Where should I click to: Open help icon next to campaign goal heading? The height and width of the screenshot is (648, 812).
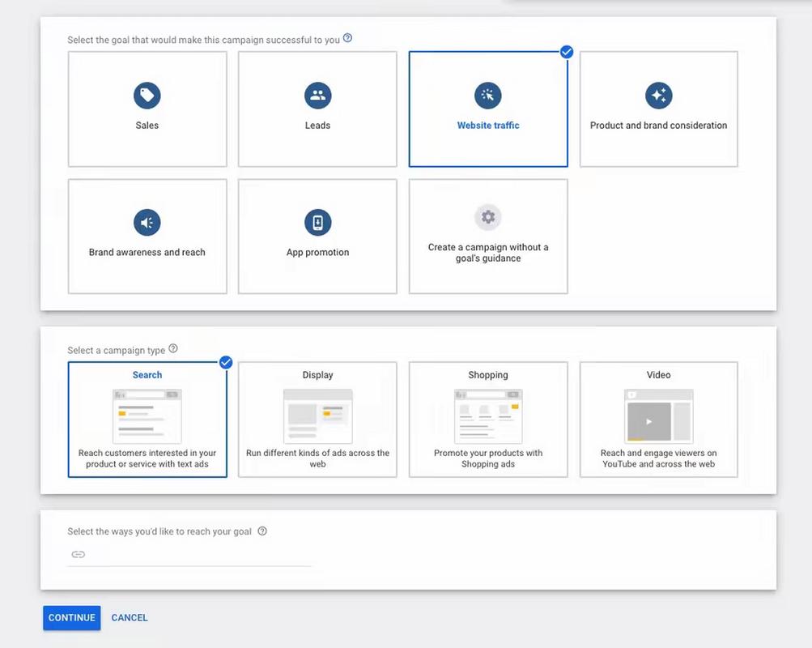pyautogui.click(x=347, y=38)
